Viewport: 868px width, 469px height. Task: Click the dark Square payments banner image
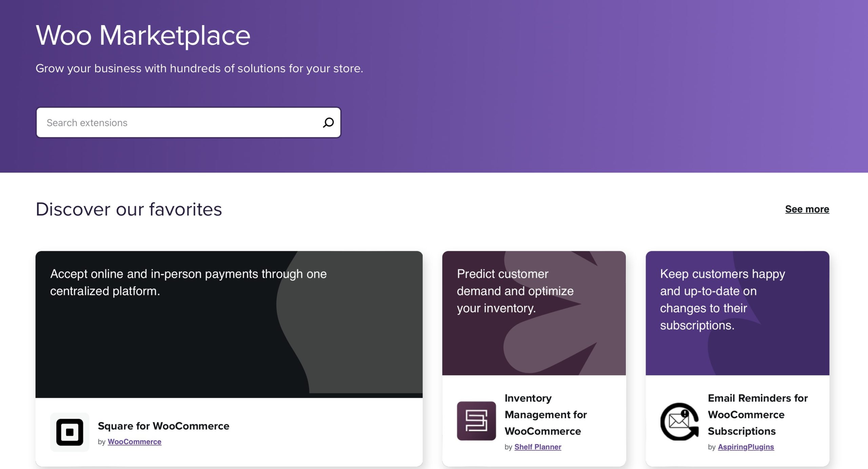(x=229, y=346)
